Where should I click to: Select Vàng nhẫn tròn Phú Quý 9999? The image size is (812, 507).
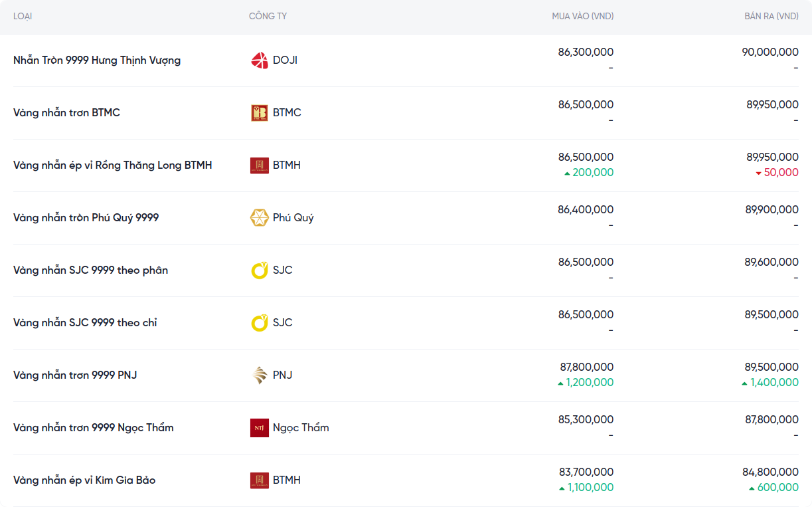[x=86, y=218]
